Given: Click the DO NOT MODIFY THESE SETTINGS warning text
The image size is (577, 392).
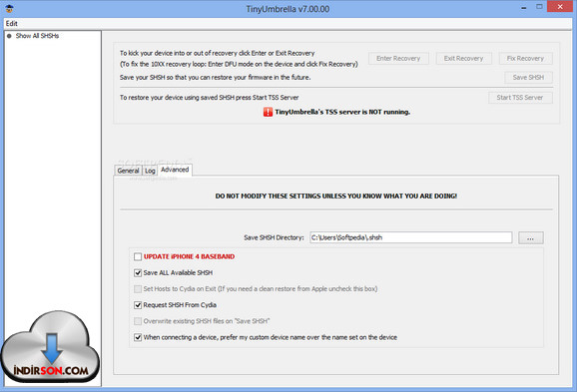Looking at the screenshot, I should [336, 196].
